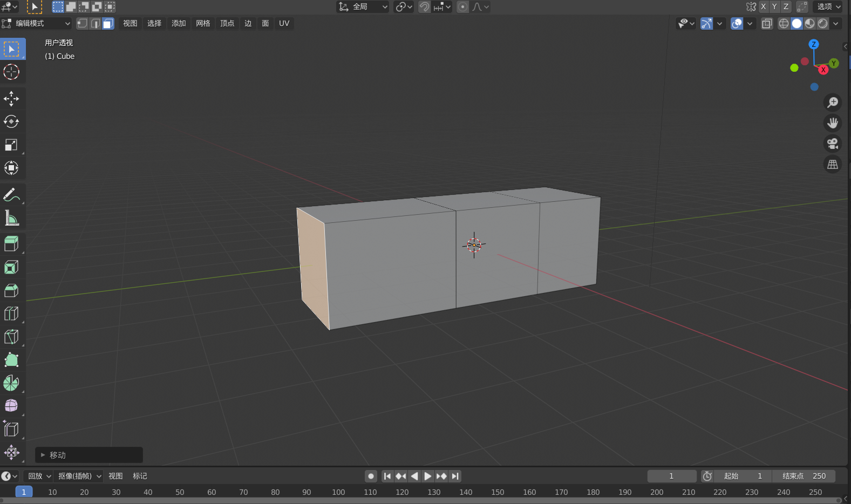The image size is (851, 504).
Task: Click the pan view hand icon
Action: click(833, 123)
